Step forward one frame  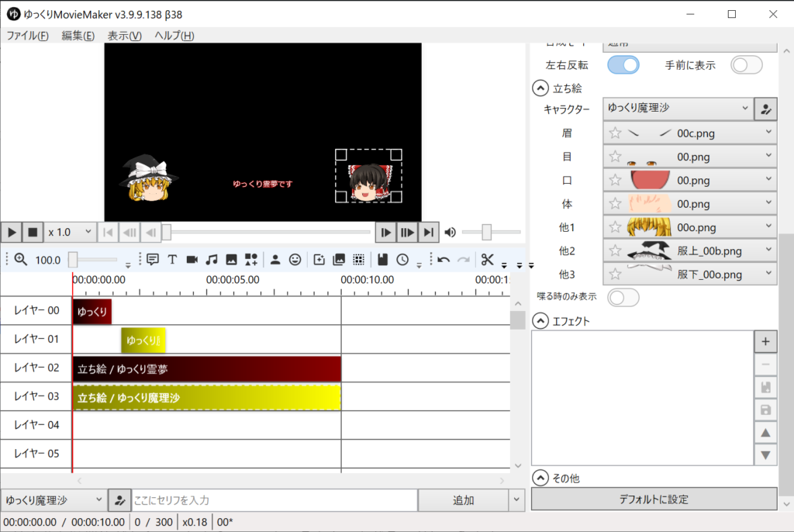click(x=386, y=233)
